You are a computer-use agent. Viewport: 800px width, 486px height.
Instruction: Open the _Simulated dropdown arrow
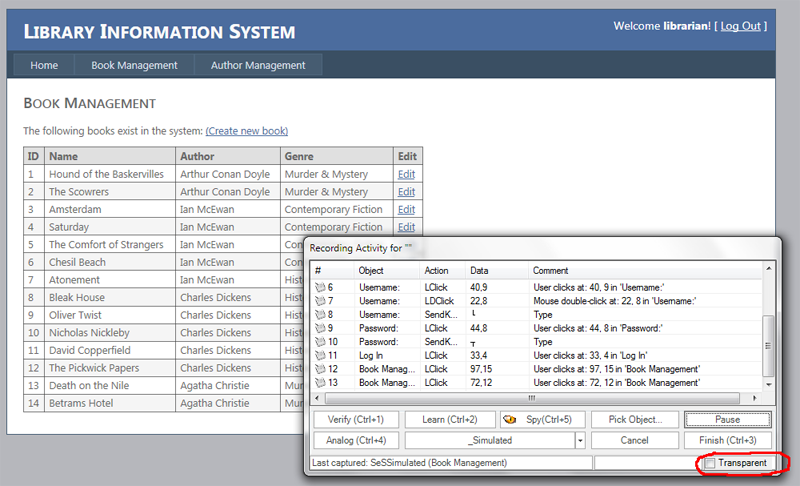[x=580, y=440]
